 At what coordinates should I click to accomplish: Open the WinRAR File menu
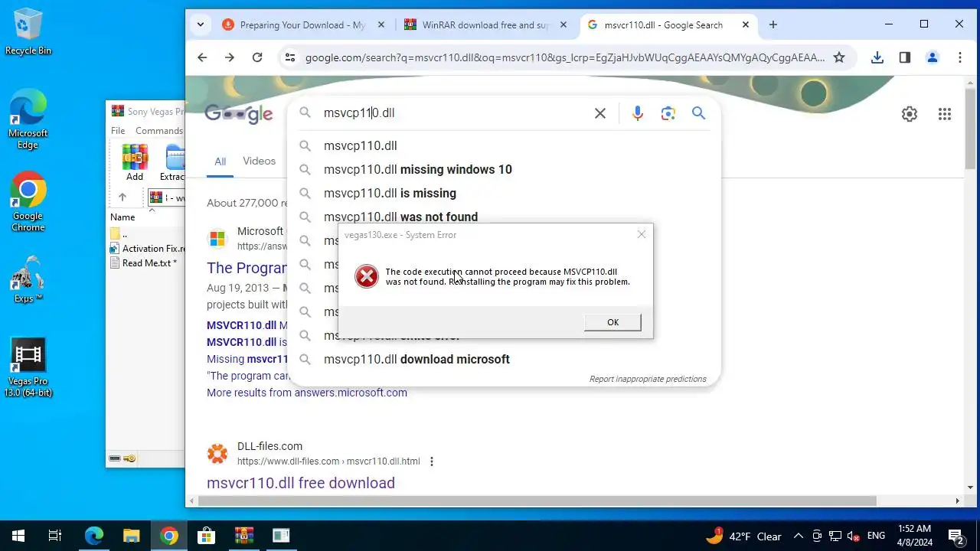118,131
